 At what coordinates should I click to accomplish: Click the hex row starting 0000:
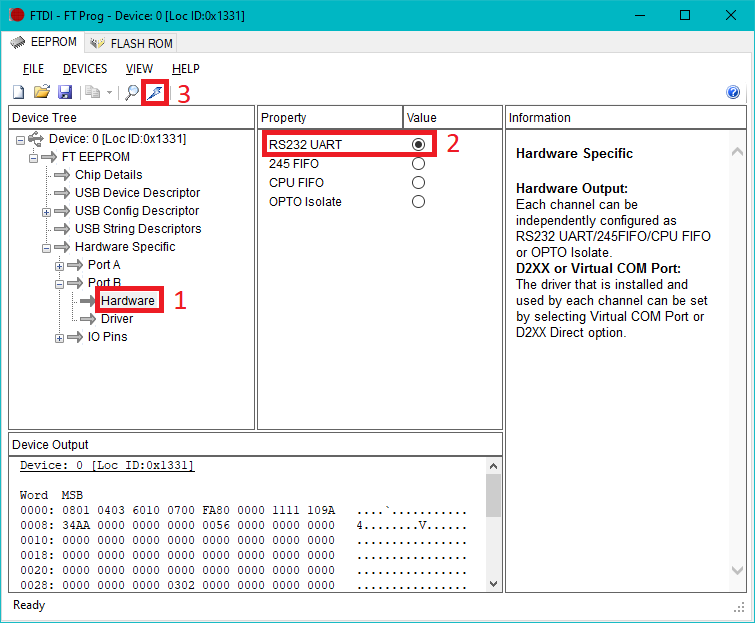(x=243, y=510)
